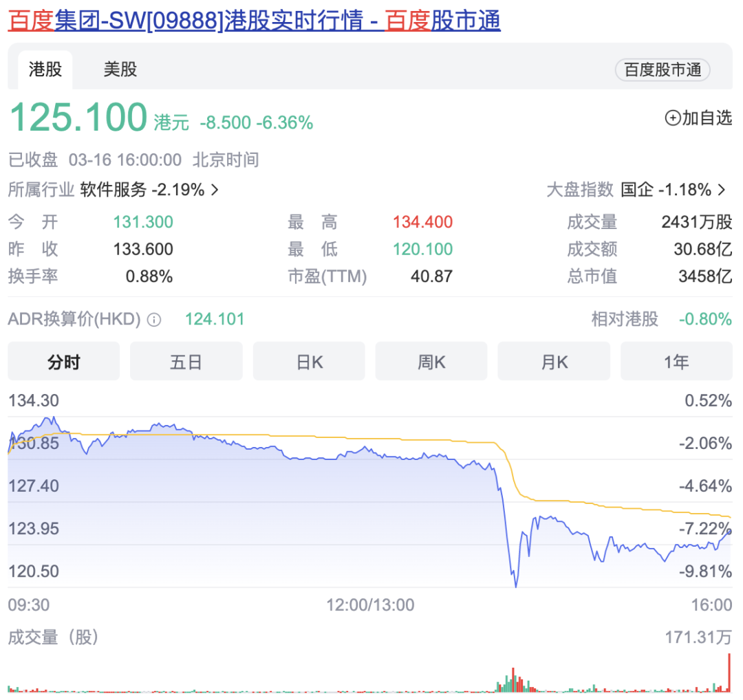Click 相对港股 value -0.80%
The image size is (743, 700).
(x=705, y=319)
